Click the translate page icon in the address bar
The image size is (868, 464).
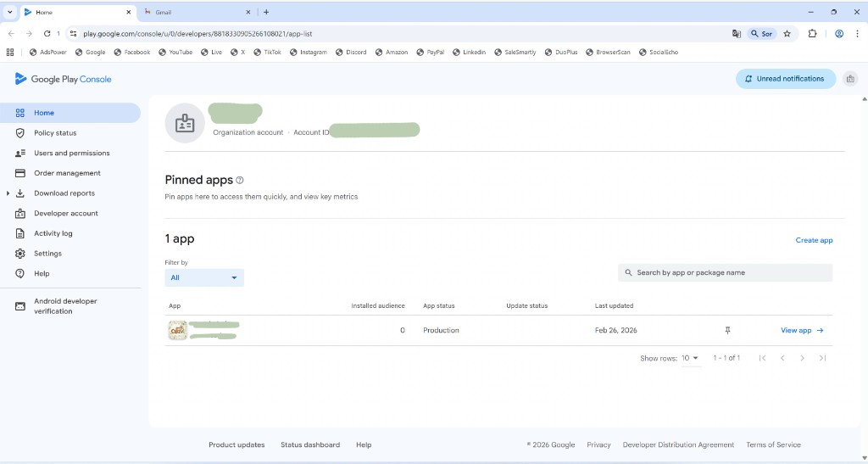737,34
